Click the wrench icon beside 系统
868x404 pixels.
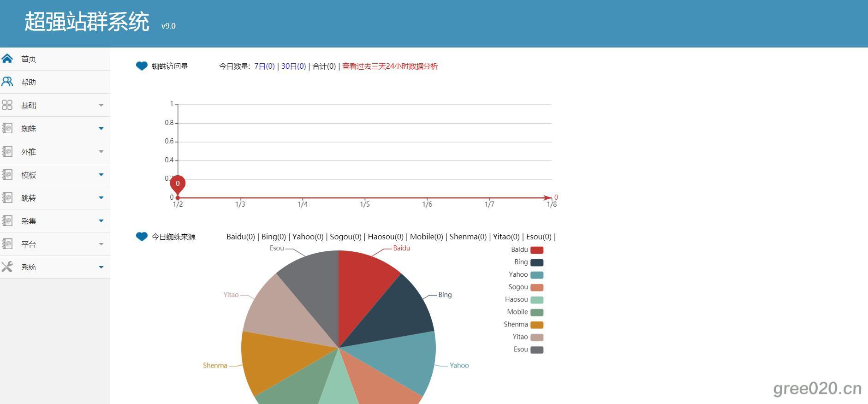[7, 267]
